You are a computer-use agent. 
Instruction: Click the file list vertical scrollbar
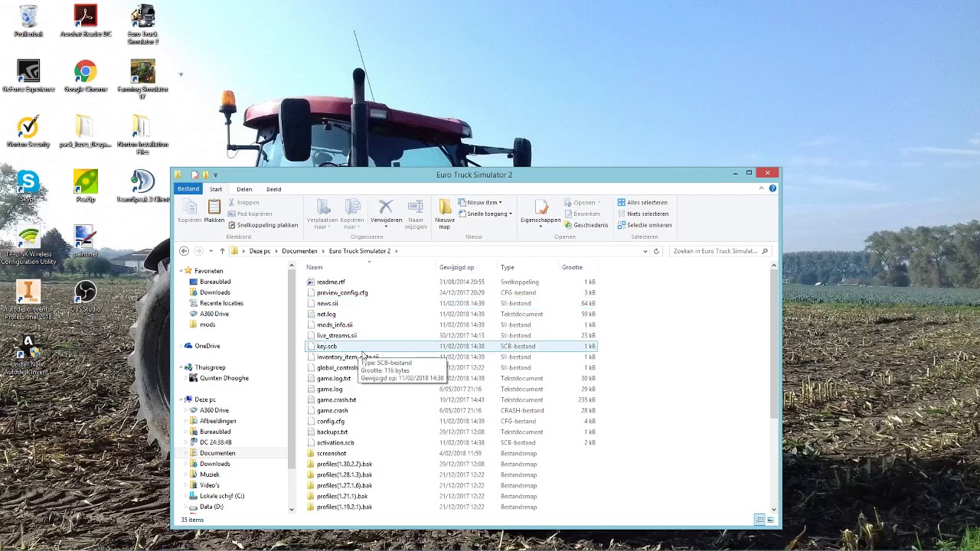773,344
